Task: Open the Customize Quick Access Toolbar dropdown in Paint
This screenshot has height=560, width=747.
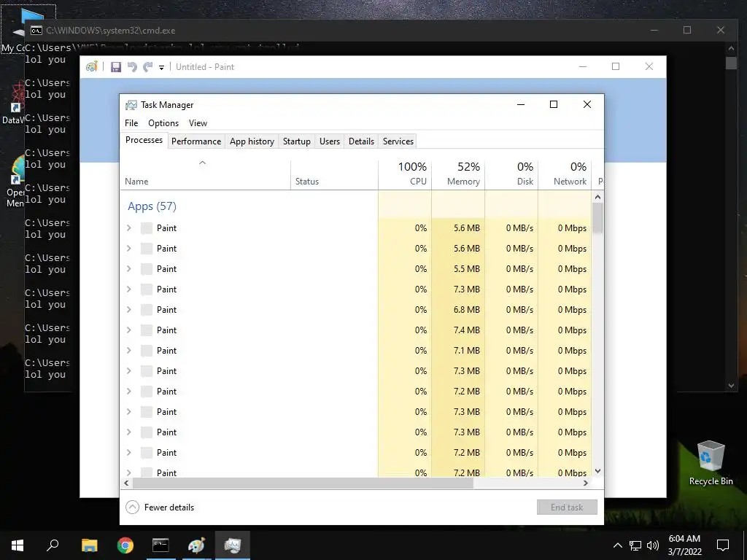Action: [x=161, y=68]
